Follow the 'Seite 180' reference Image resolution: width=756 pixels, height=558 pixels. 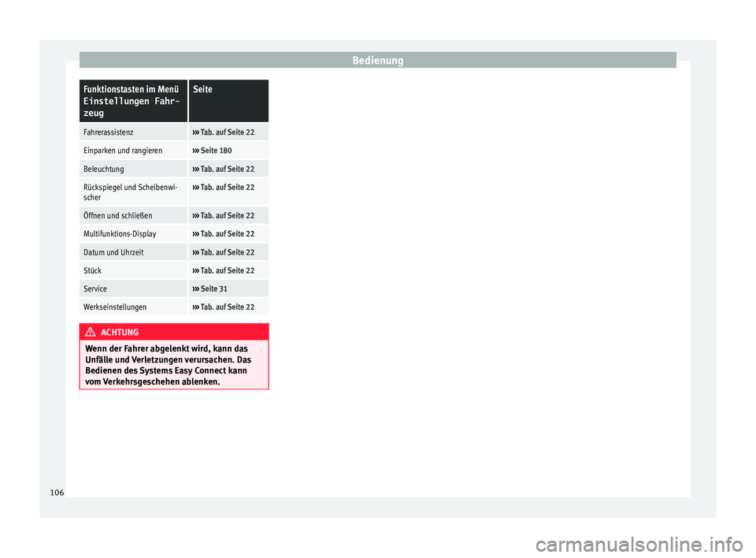[x=212, y=151]
